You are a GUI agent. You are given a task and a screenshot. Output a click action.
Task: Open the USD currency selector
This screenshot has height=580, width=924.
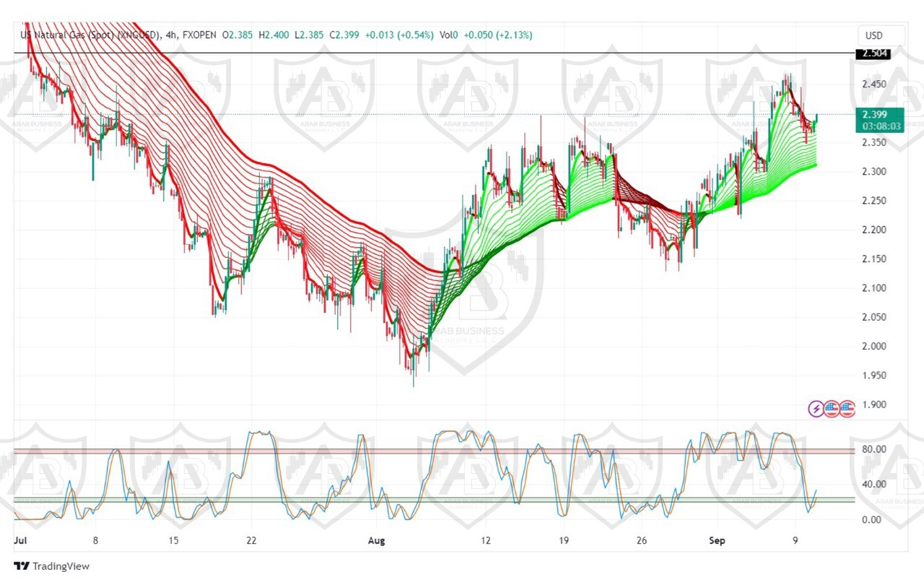point(881,35)
